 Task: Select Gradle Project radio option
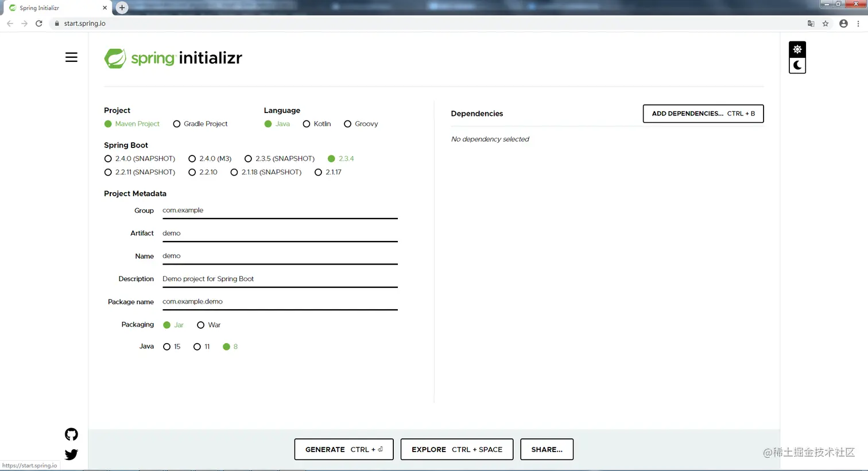(200, 124)
